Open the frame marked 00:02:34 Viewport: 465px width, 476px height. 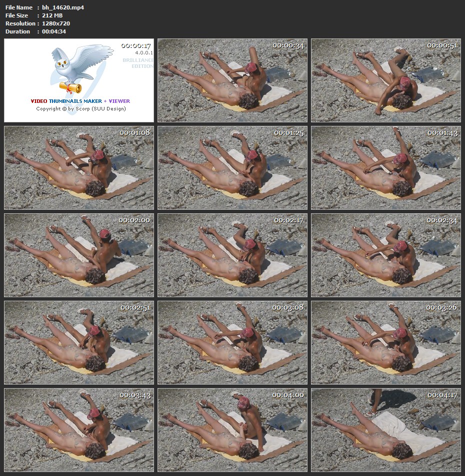[385, 255]
